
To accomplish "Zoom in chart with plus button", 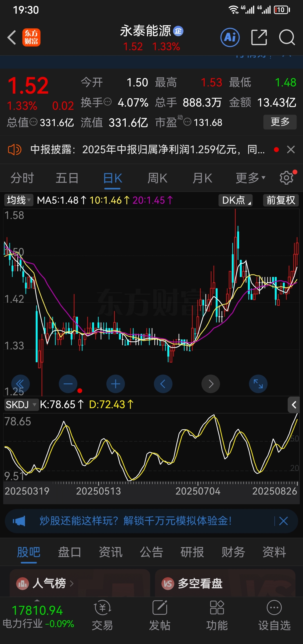I will 116,384.
